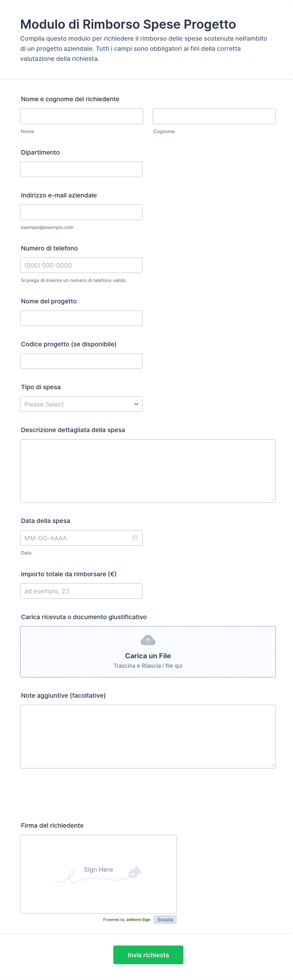Click the calendar icon in date field
The height and width of the screenshot is (980, 293).
135,537
